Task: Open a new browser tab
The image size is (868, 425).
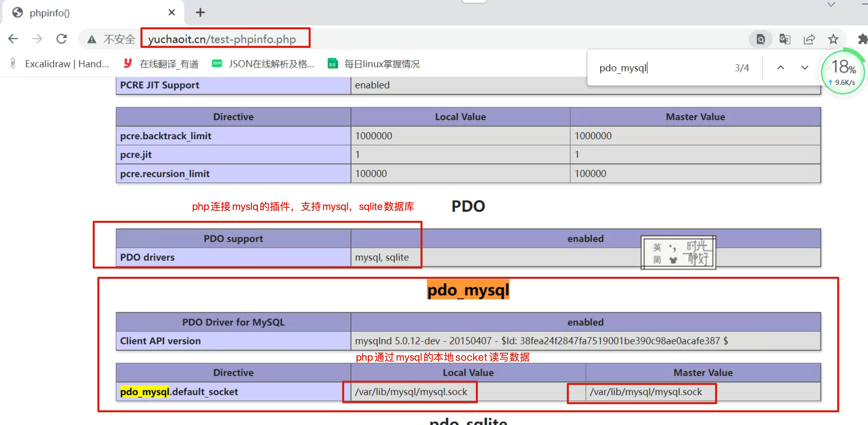Action: tap(200, 13)
